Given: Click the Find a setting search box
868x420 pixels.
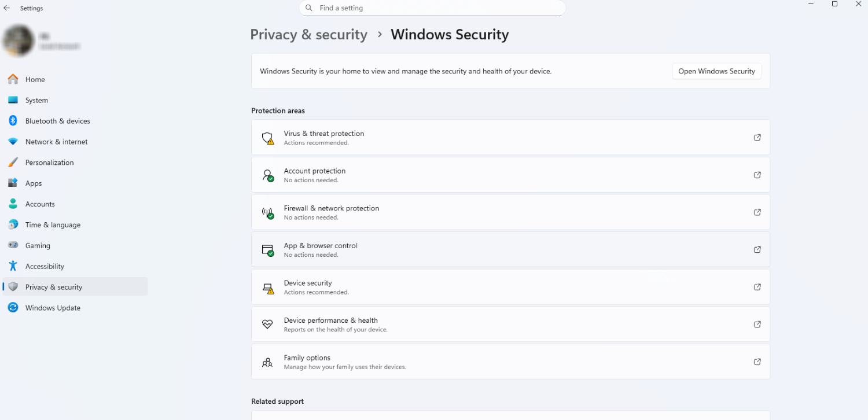Looking at the screenshot, I should point(432,8).
